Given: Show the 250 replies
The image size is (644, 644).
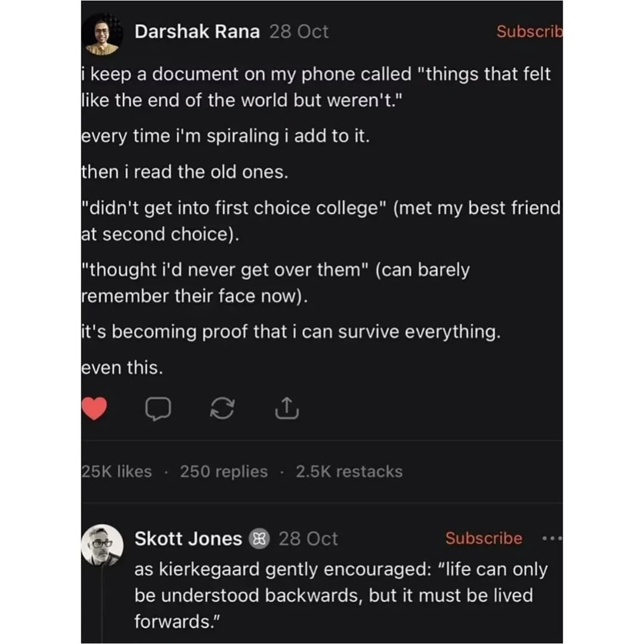Looking at the screenshot, I should (224, 472).
